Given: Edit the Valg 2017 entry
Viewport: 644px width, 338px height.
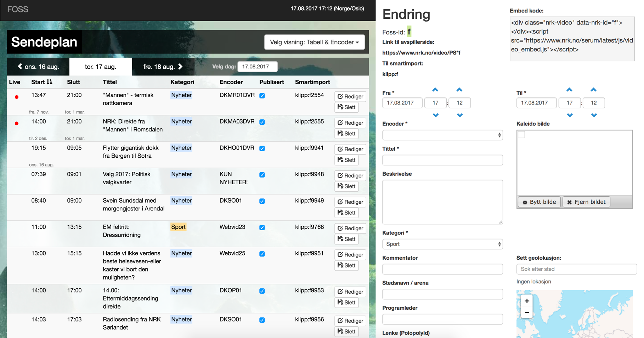Looking at the screenshot, I should click(350, 175).
